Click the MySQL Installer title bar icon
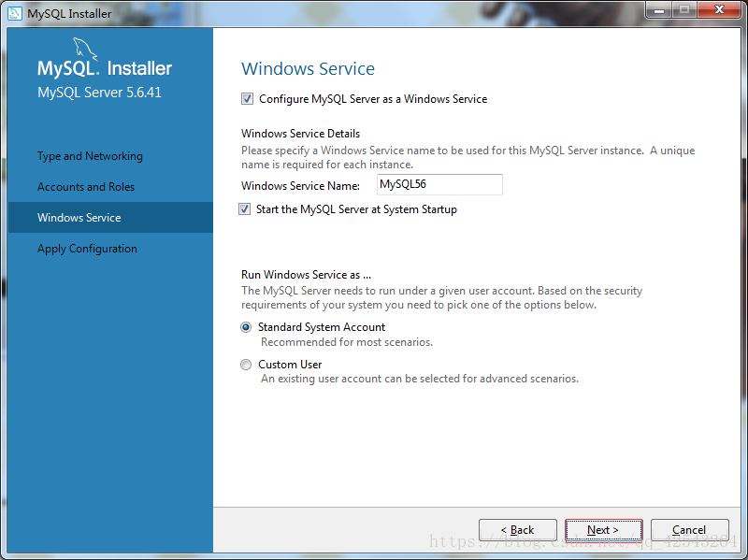 click(14, 13)
